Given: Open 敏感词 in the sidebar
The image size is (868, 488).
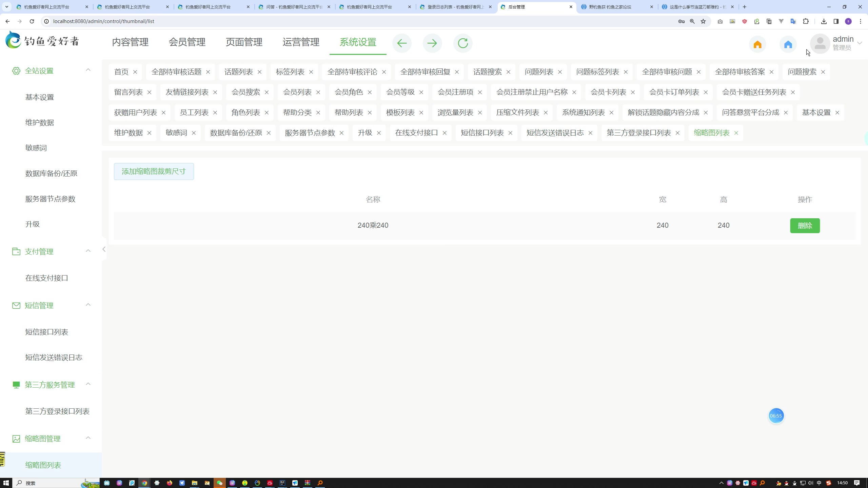Looking at the screenshot, I should tap(36, 148).
